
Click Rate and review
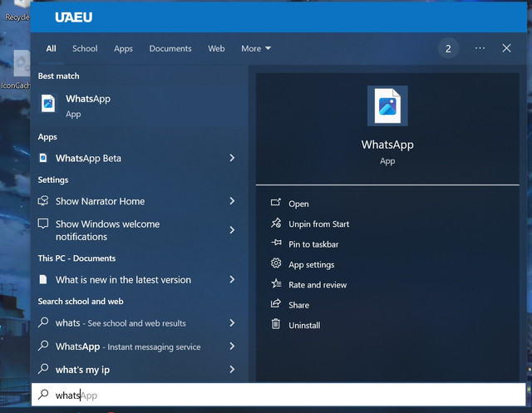pos(318,285)
